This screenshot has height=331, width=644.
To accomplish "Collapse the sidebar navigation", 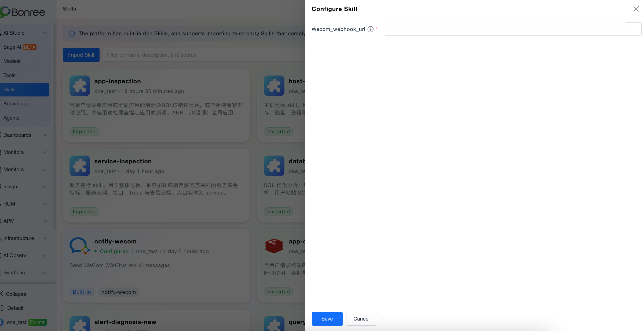I will tap(13, 294).
